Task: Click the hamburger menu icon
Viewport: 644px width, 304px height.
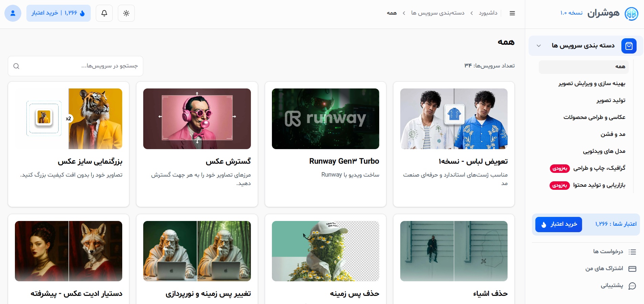Action: 512,13
